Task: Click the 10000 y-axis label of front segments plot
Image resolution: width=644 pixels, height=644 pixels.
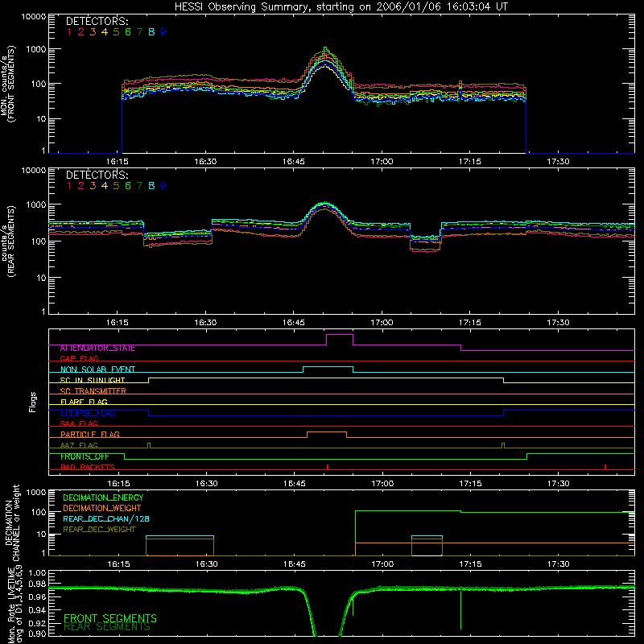Action: point(33,17)
